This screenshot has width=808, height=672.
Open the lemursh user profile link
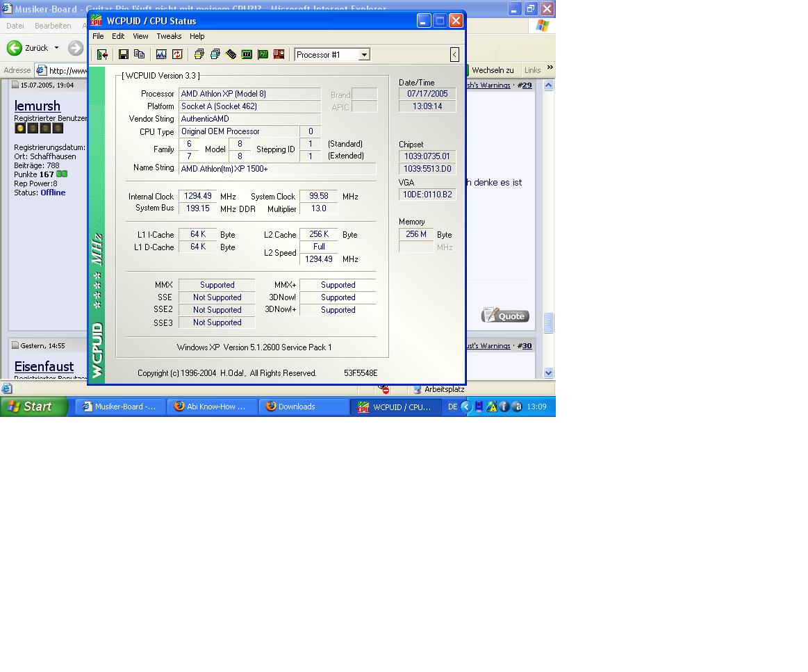coord(37,106)
